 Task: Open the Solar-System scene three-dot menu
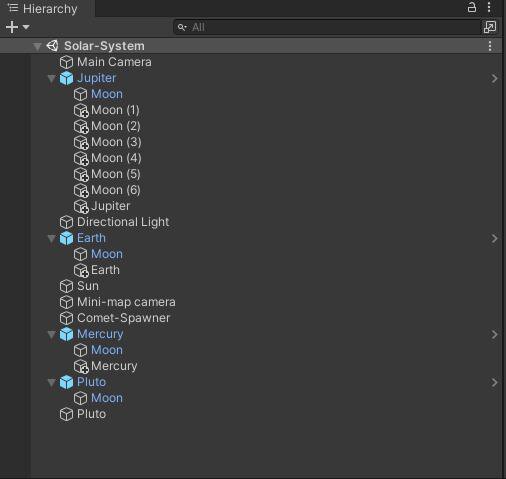[x=490, y=46]
